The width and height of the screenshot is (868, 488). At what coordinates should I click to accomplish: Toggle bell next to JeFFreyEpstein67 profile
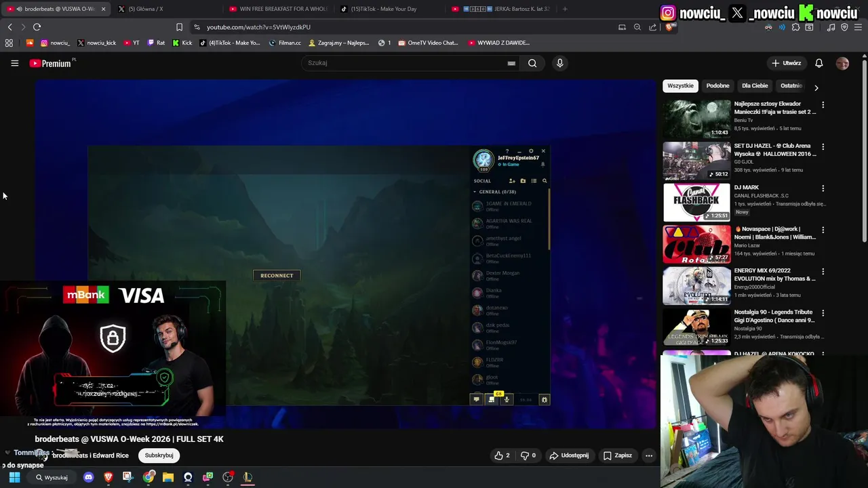pyautogui.click(x=542, y=165)
